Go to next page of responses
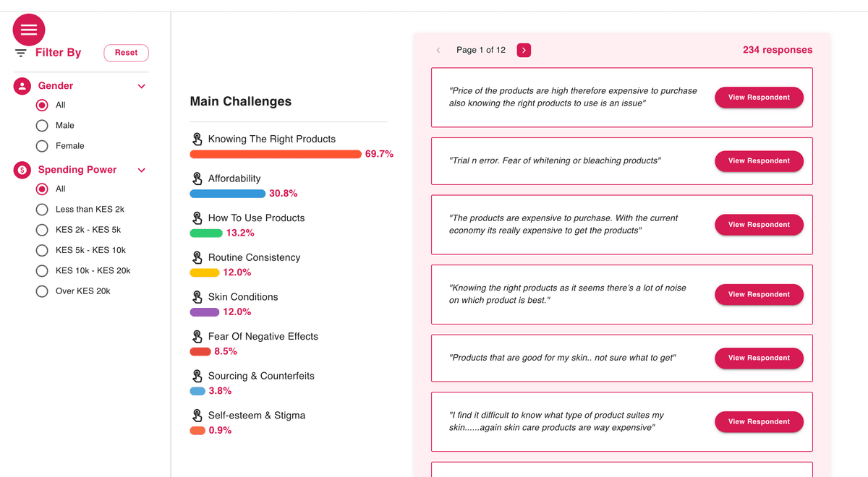868x477 pixels. [524, 50]
